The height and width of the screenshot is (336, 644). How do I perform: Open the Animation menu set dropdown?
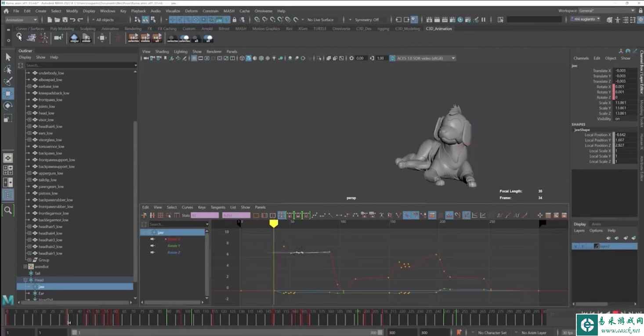coord(21,20)
